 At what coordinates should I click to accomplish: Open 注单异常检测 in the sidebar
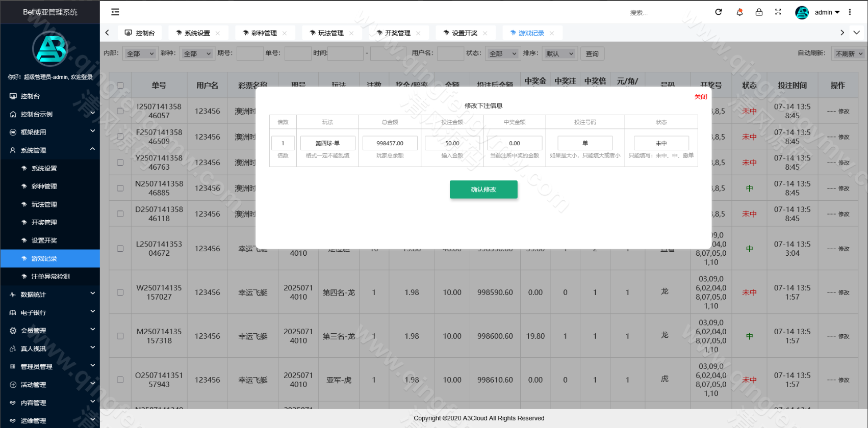(50, 277)
